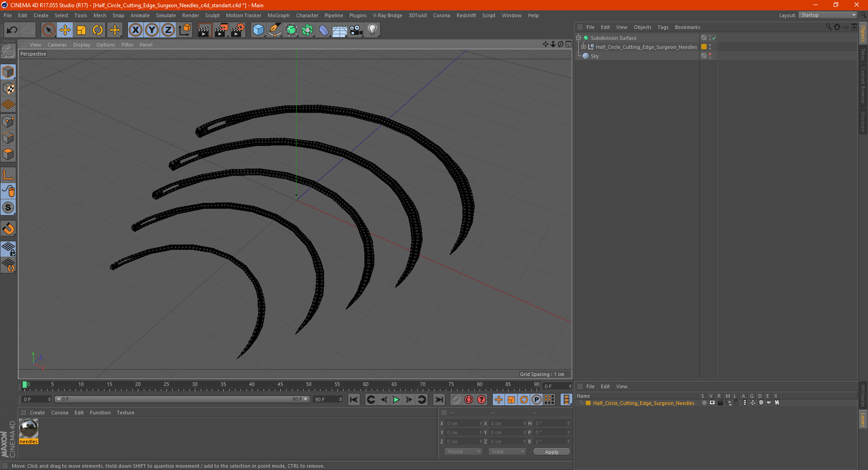
Task: Open the Array modeling objects icon
Action: click(x=307, y=30)
